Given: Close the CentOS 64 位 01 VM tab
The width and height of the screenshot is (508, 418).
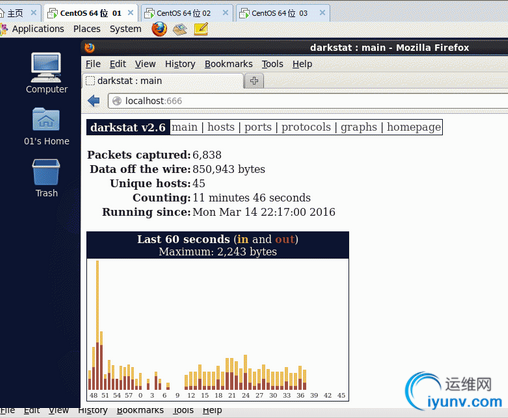Looking at the screenshot, I should pos(130,13).
